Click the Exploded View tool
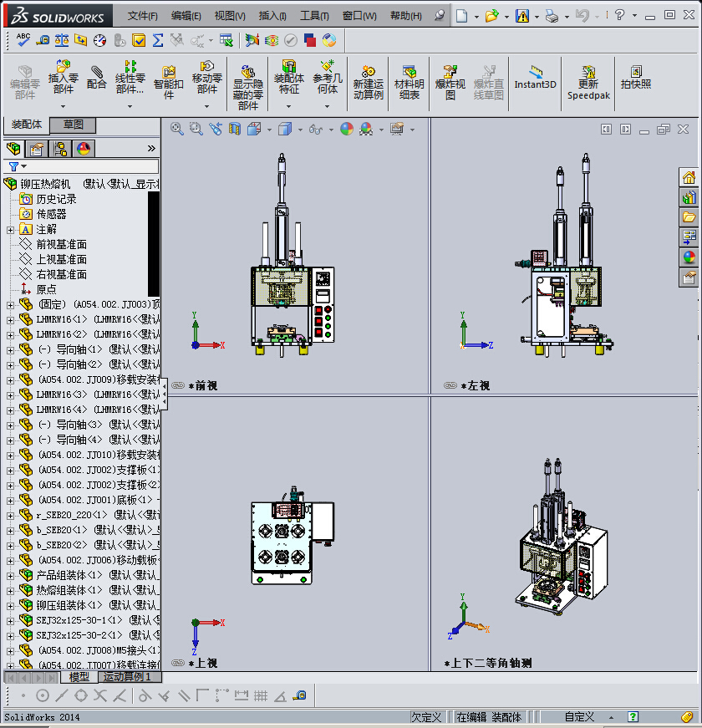The image size is (702, 728). 450,83
